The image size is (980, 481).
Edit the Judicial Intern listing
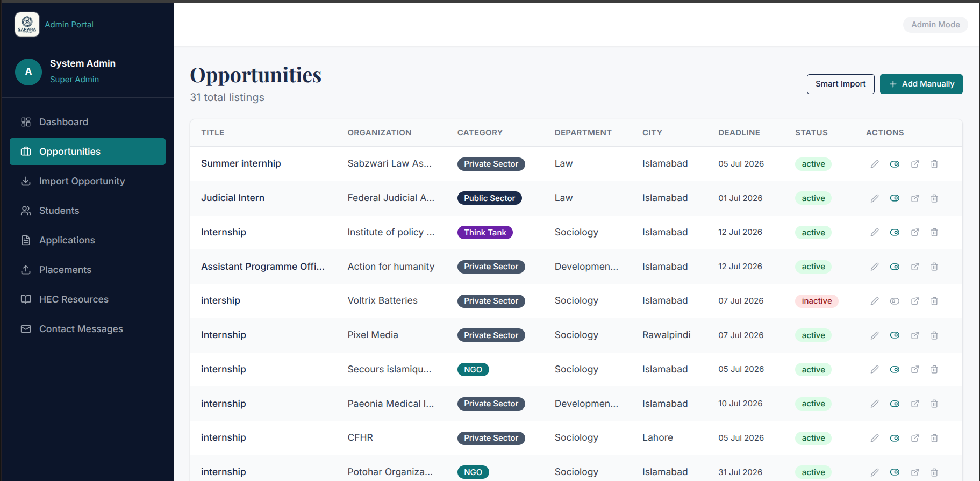click(875, 198)
